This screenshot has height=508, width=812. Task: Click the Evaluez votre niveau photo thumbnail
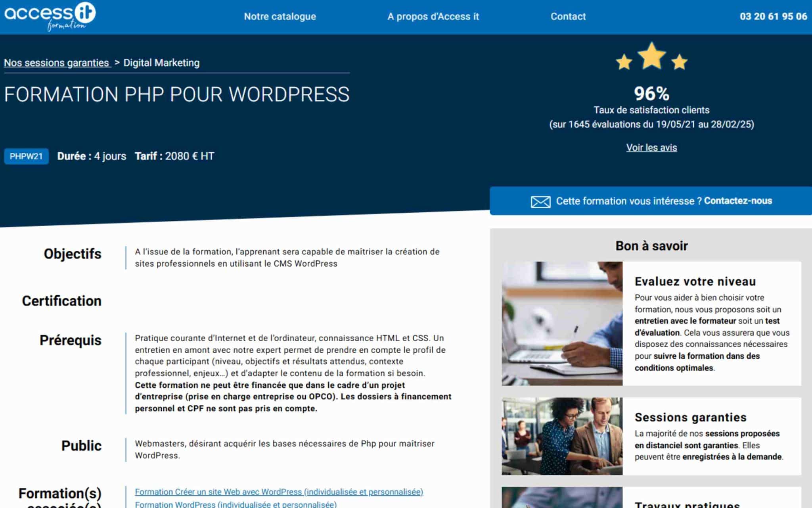562,323
